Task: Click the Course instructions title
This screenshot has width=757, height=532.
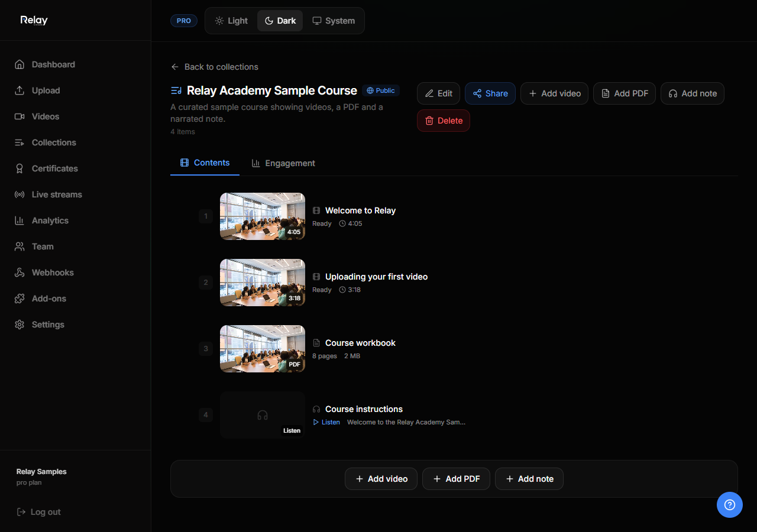Action: (364, 409)
